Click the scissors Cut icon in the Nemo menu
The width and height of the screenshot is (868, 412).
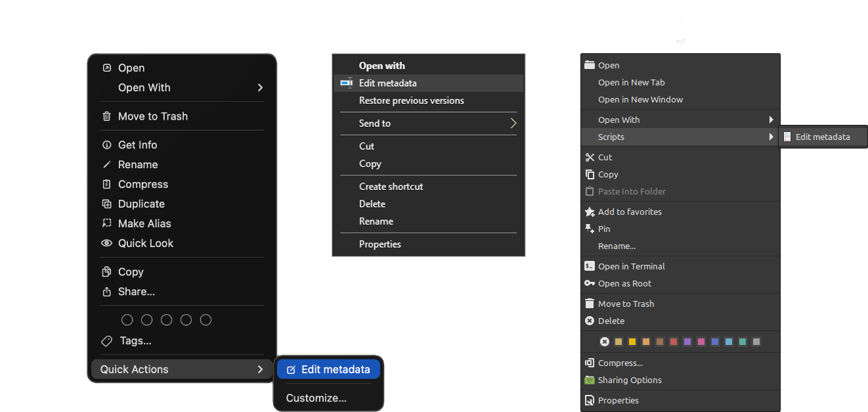[x=589, y=157]
